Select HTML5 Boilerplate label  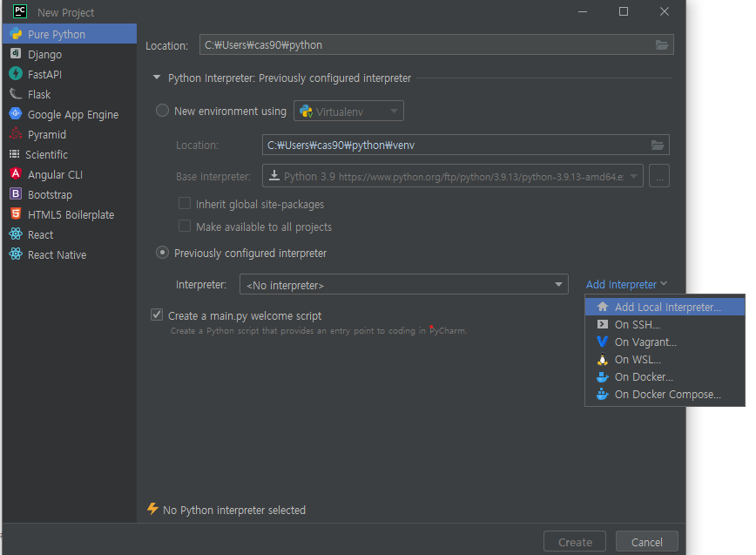pyautogui.click(x=71, y=215)
